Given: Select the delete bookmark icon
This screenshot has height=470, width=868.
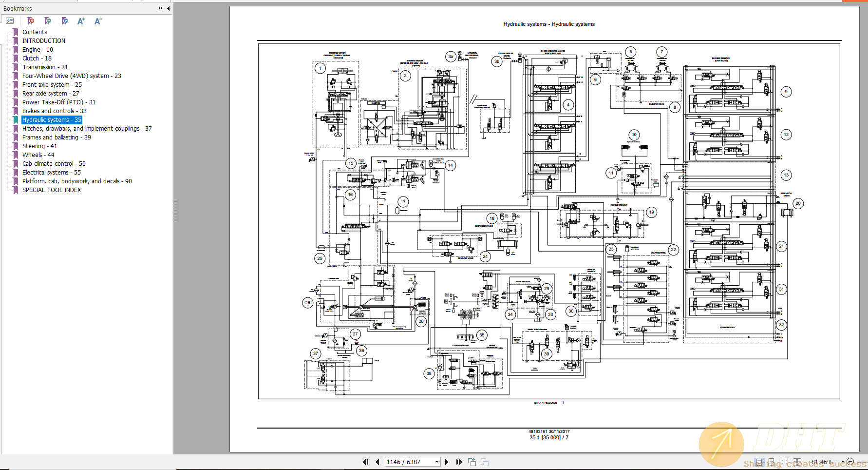Looking at the screenshot, I should coord(31,21).
